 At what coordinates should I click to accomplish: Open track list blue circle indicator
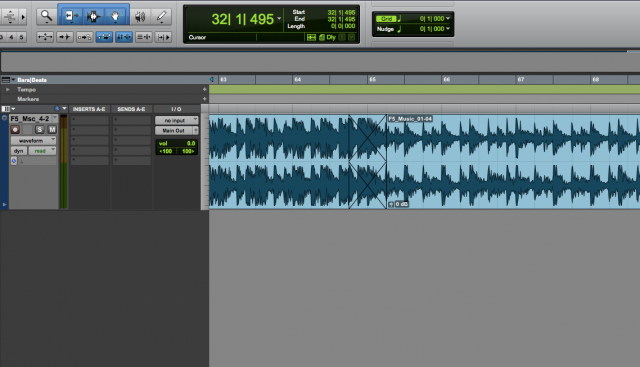(57, 109)
